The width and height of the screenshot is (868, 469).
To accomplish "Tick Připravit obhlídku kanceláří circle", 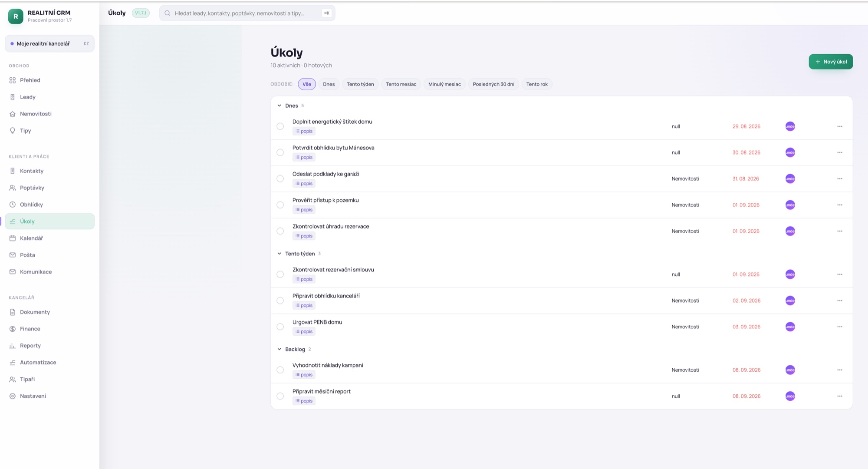I will tap(280, 301).
